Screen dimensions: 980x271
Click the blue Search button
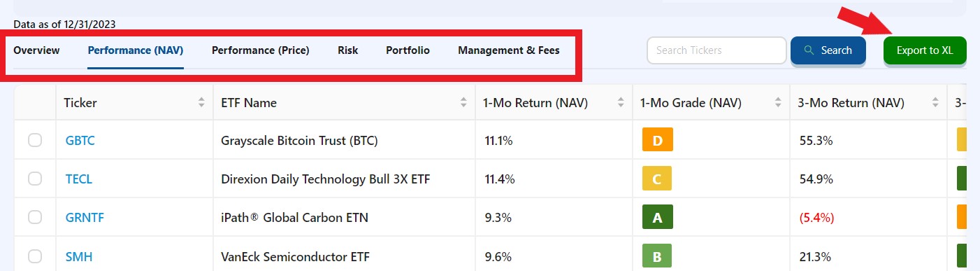point(828,50)
